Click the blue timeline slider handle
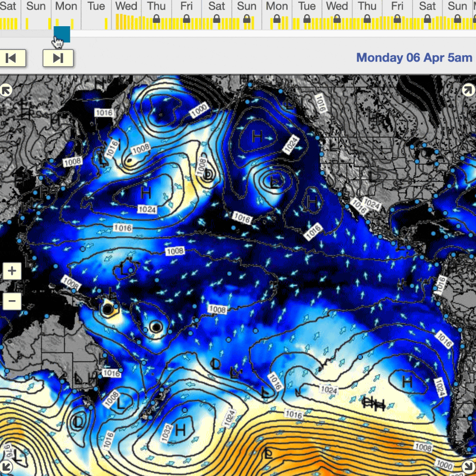 tap(62, 34)
